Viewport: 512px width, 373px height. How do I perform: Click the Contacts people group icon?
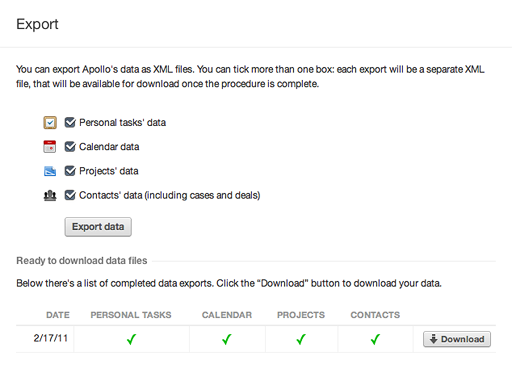coord(50,195)
